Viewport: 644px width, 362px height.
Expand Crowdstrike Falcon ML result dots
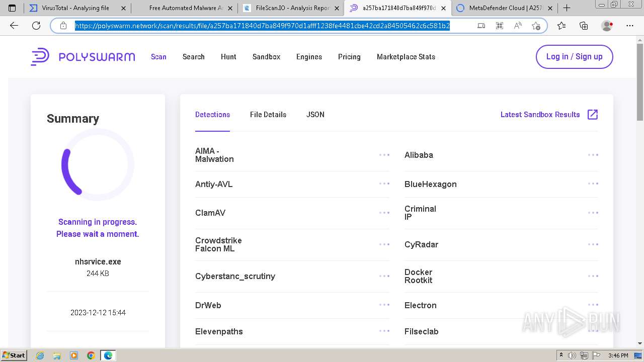click(x=384, y=244)
